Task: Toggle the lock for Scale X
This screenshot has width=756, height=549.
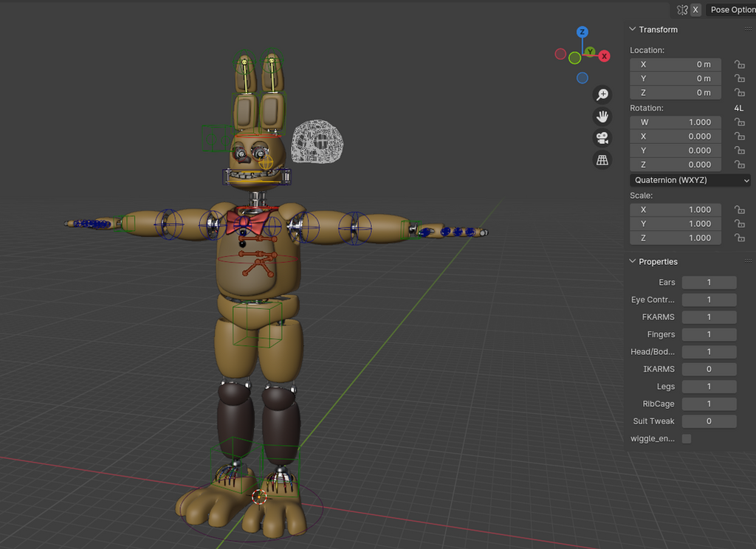Action: [x=739, y=210]
